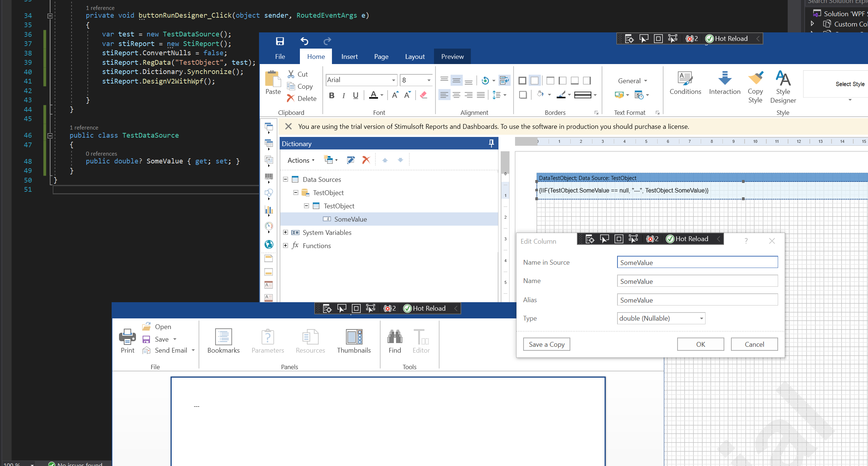Toggle justified text alignment
The image size is (868, 466).
481,95
